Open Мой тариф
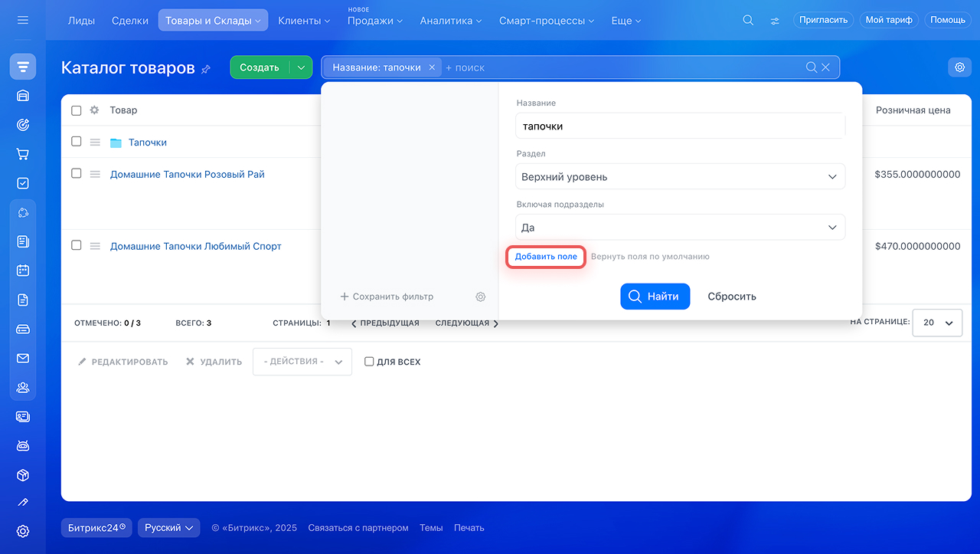 (889, 20)
